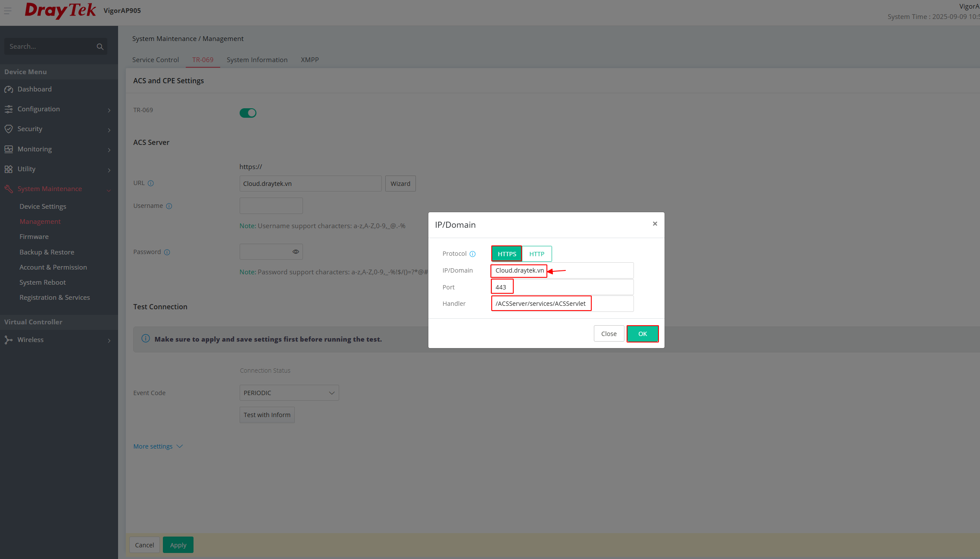Click the info icon next to URL
Viewport: 980px width, 559px height.
(x=150, y=183)
